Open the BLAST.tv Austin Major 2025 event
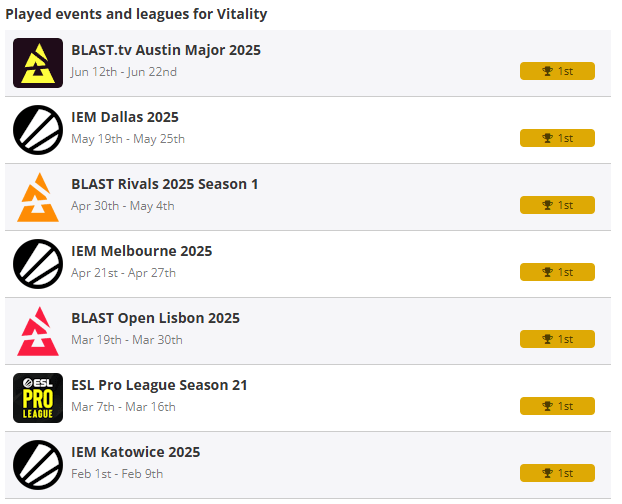Screen dimensions: 622x504 coord(166,50)
